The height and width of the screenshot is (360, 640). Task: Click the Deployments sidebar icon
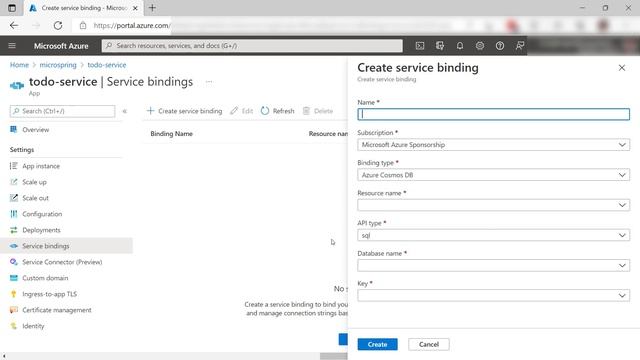(x=13, y=230)
